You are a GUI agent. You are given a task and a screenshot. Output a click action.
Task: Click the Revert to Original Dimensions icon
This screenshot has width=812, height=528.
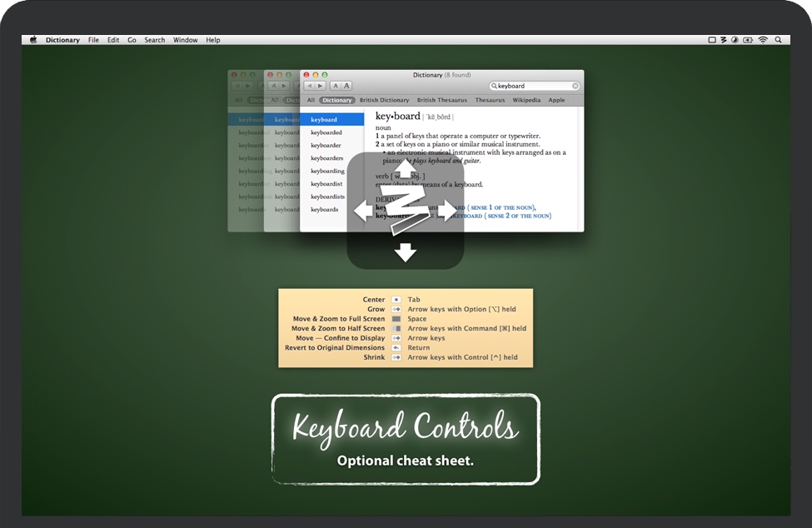pos(396,348)
